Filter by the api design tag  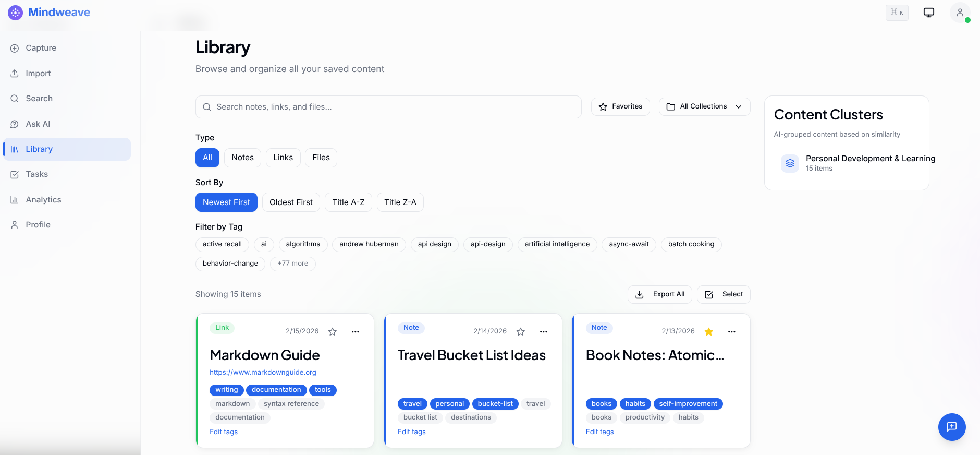click(x=435, y=244)
